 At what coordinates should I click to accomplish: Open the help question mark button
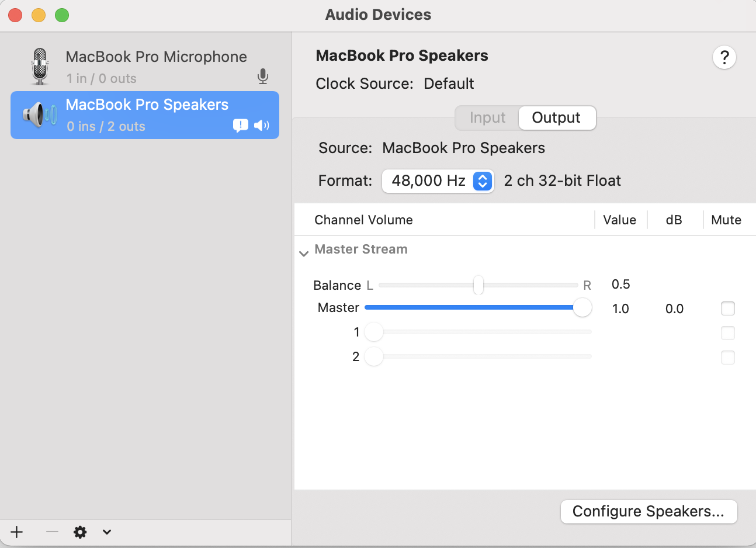[x=724, y=57]
